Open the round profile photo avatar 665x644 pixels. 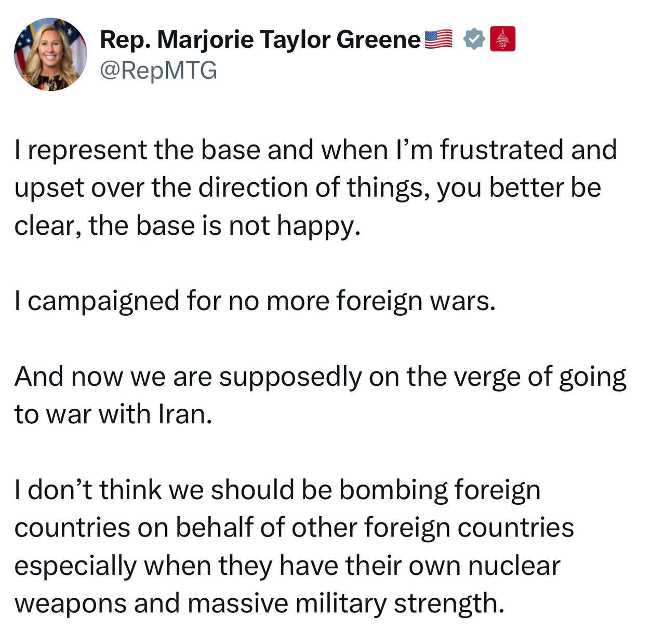(50, 54)
